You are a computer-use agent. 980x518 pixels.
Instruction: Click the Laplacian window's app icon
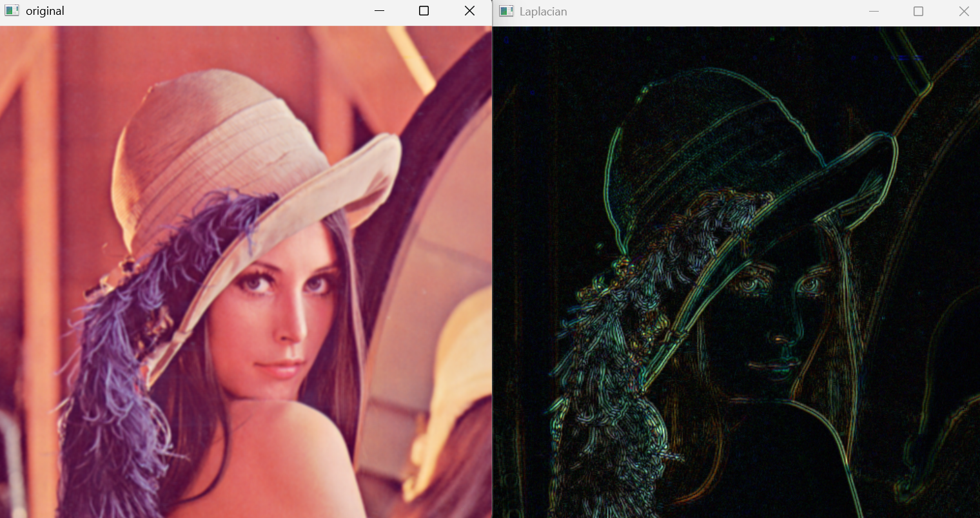pos(507,12)
